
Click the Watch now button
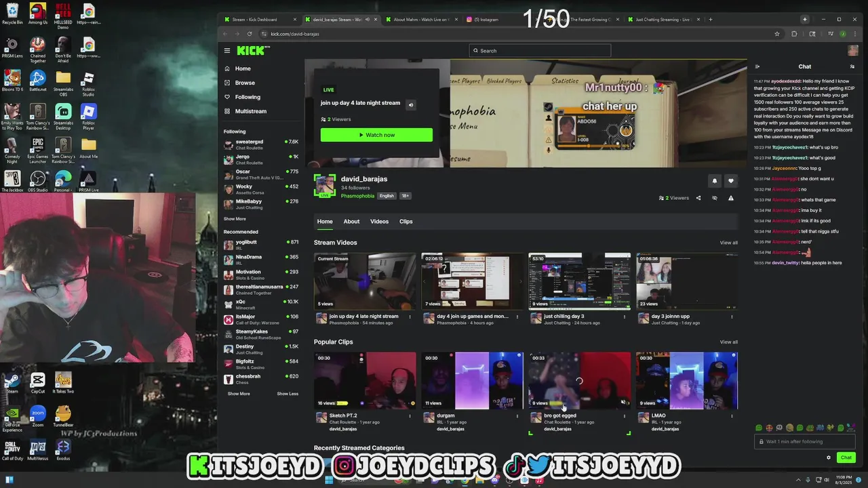pyautogui.click(x=376, y=135)
